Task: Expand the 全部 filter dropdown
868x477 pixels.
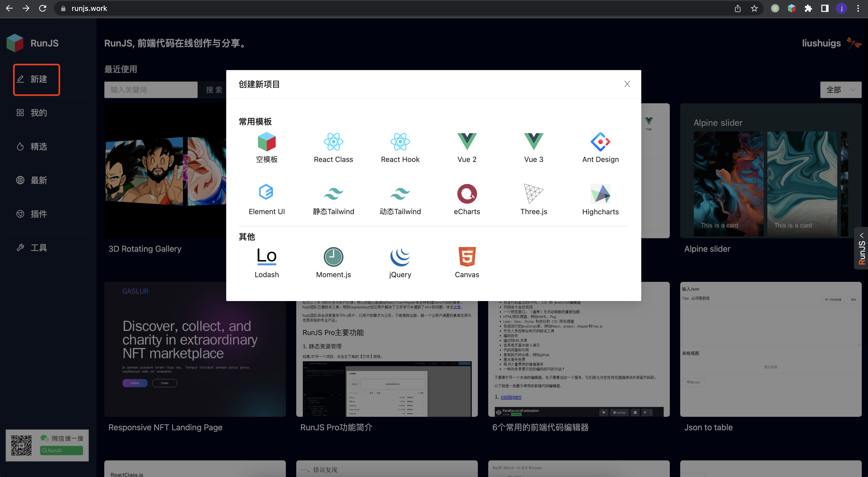Action: 840,90
